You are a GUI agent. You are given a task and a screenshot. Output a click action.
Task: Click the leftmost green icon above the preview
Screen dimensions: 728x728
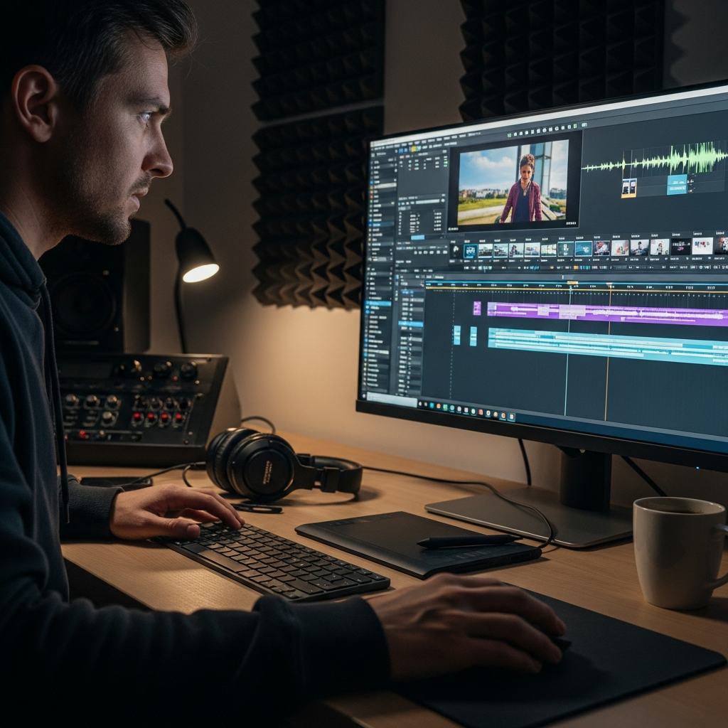pyautogui.click(x=510, y=134)
